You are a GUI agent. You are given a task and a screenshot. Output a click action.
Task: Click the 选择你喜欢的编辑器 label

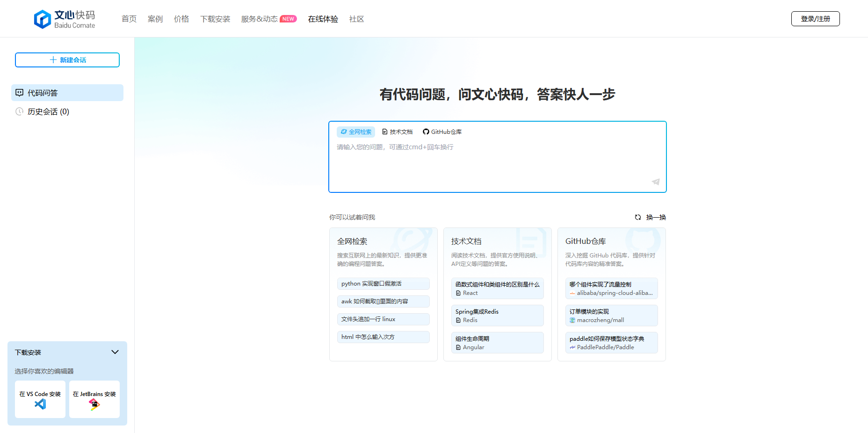coord(44,371)
